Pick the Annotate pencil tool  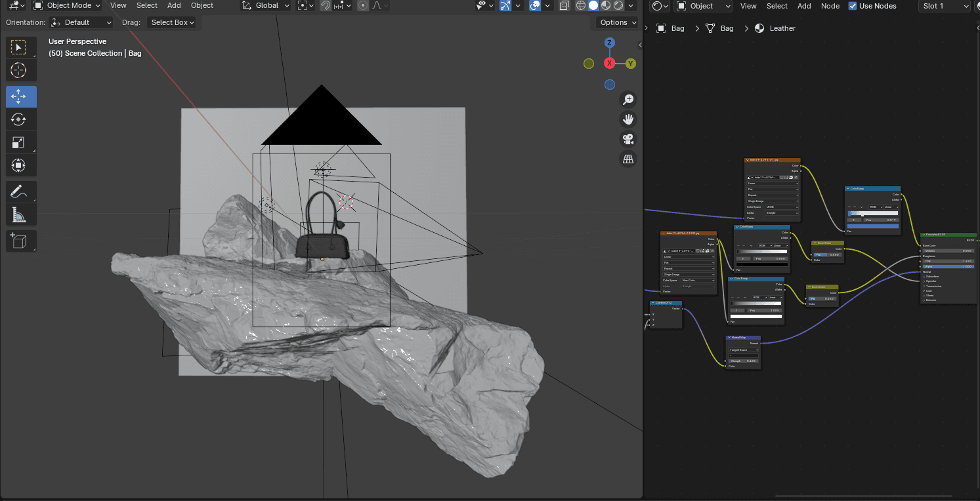[x=18, y=192]
